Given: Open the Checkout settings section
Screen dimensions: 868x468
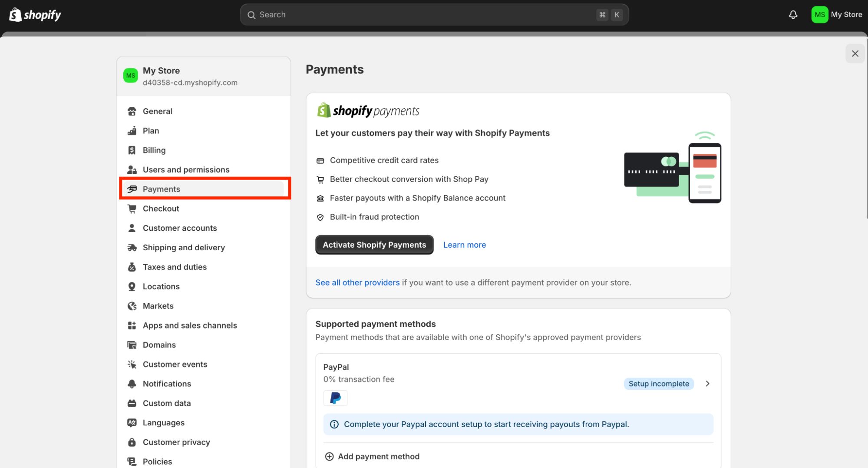Looking at the screenshot, I should point(161,209).
